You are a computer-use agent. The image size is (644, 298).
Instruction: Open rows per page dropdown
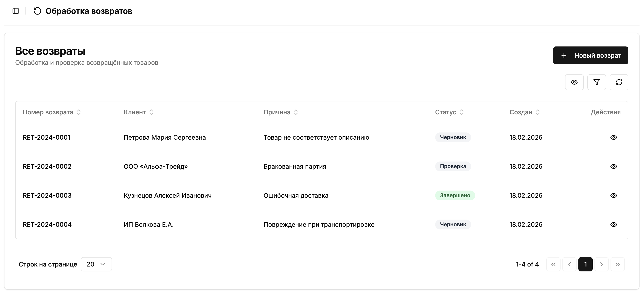tap(96, 264)
